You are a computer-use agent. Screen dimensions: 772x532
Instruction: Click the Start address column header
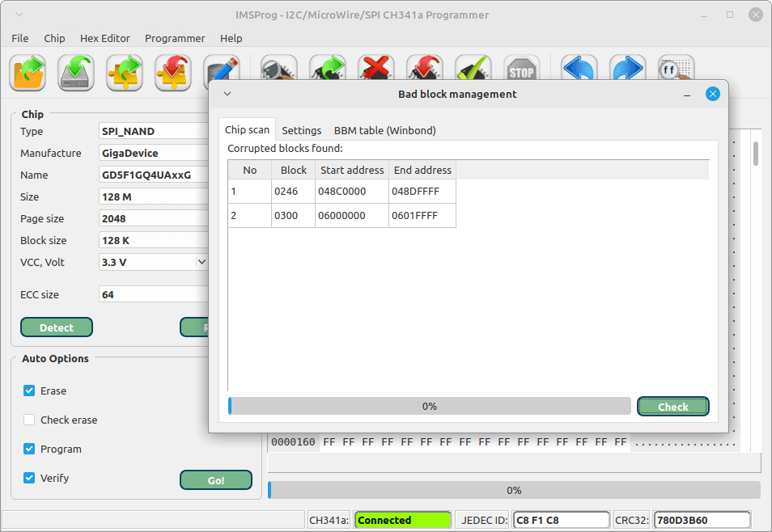[352, 170]
